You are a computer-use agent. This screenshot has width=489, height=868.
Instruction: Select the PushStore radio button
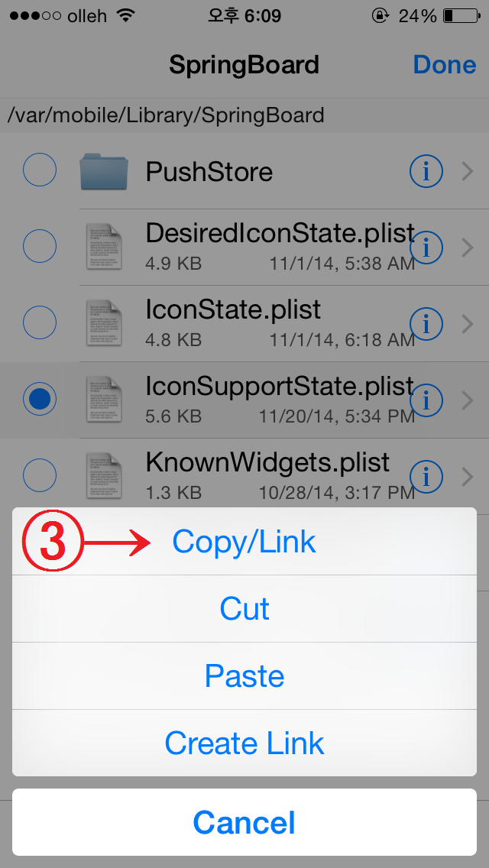pyautogui.click(x=39, y=170)
